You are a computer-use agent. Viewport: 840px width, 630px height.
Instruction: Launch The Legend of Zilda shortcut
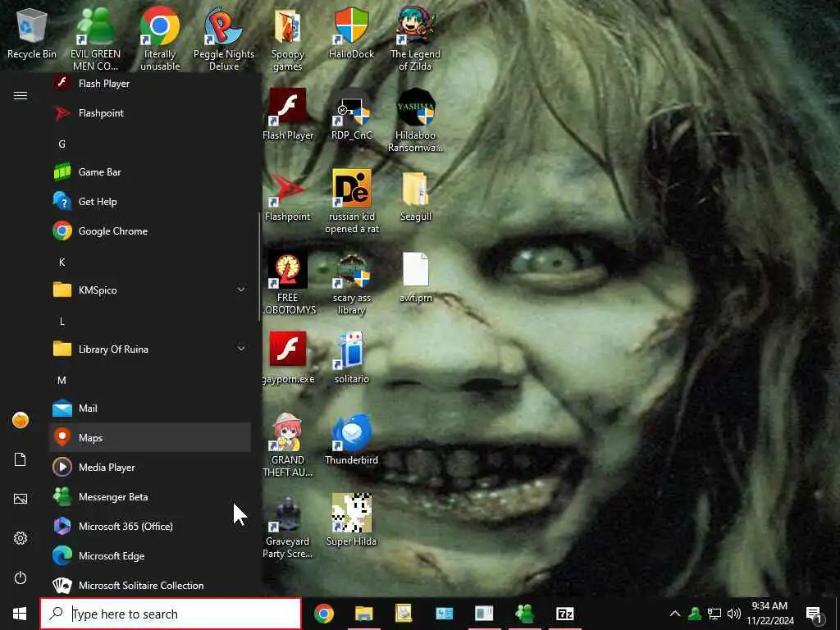[x=415, y=39]
